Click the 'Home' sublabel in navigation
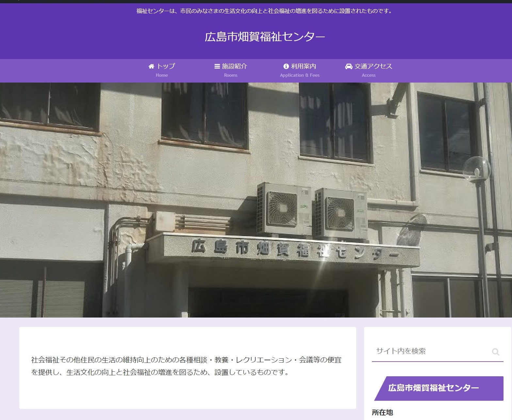The image size is (512, 420). click(x=162, y=75)
